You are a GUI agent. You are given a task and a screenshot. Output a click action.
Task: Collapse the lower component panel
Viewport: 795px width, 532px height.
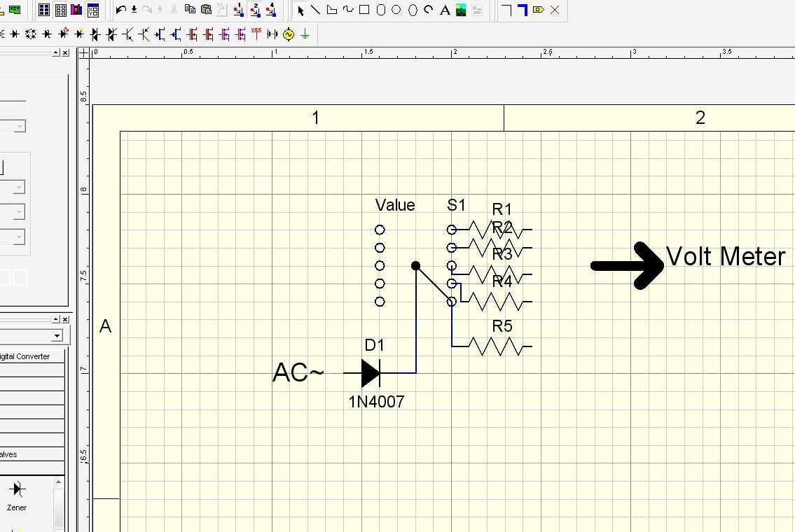[56, 319]
